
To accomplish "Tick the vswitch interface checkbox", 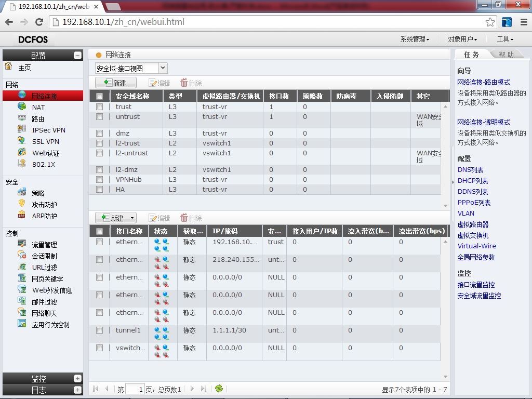I will pyautogui.click(x=99, y=348).
